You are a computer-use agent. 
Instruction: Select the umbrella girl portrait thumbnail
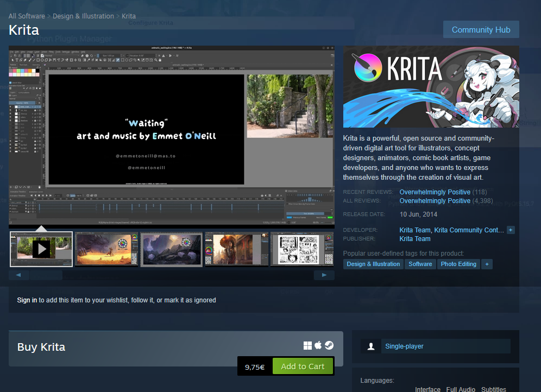[237, 249]
